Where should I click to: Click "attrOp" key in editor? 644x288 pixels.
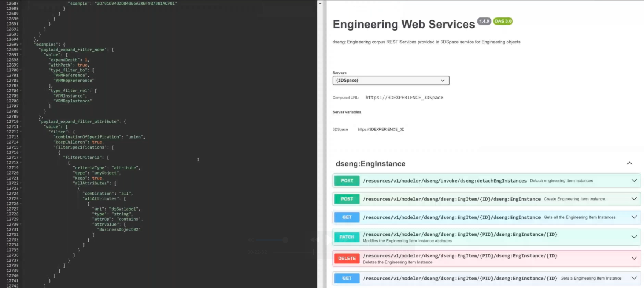click(103, 219)
